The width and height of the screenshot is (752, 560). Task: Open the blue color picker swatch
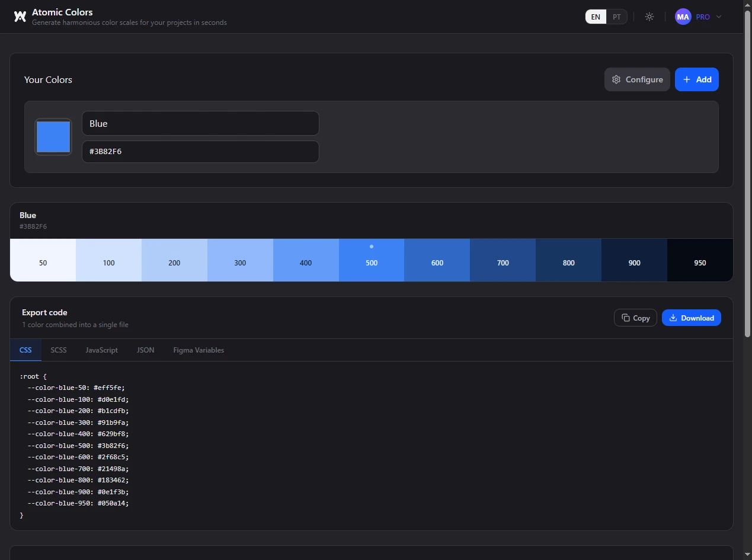point(53,137)
